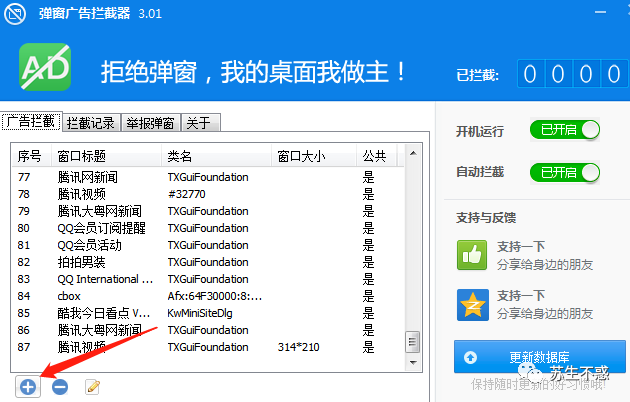Open the 关于 tab
This screenshot has height=402, width=630.
[200, 122]
